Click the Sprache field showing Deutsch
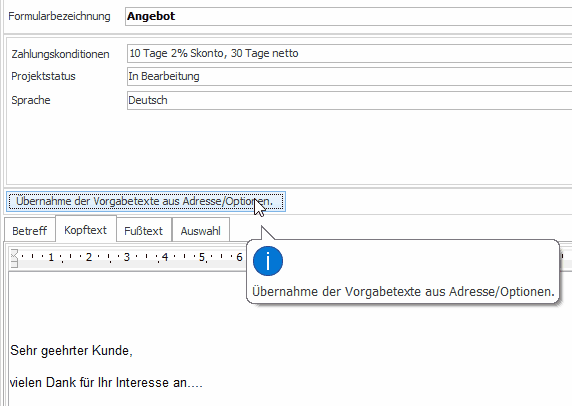The width and height of the screenshot is (572, 406). click(349, 100)
